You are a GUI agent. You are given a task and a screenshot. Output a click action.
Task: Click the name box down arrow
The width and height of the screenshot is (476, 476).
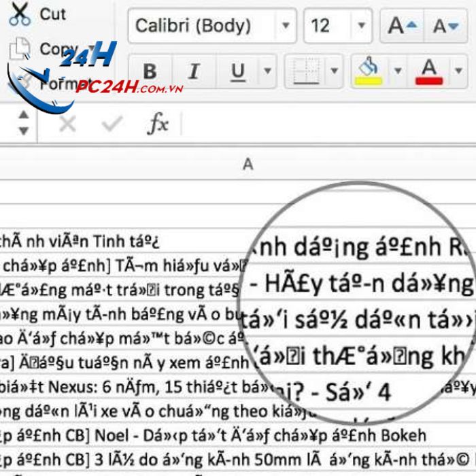[x=24, y=131]
